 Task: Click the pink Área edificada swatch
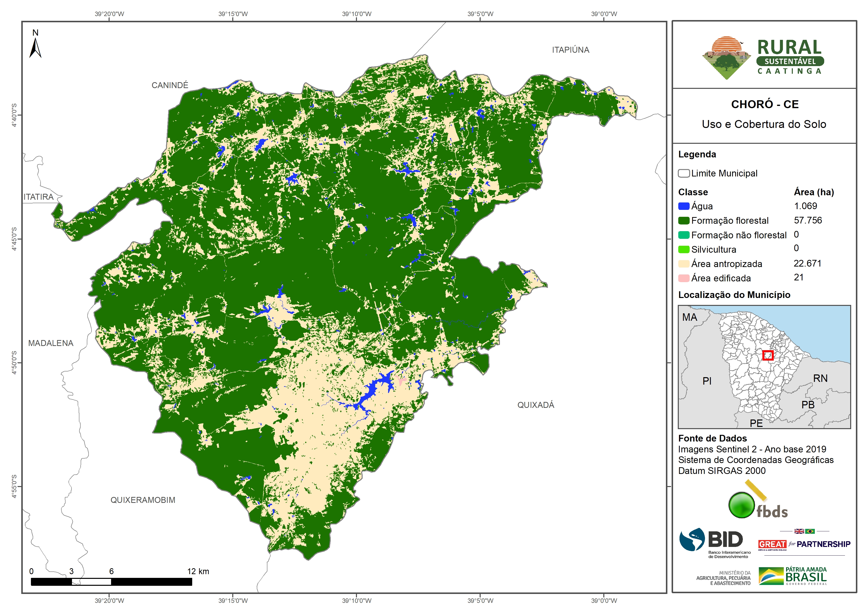(x=683, y=278)
